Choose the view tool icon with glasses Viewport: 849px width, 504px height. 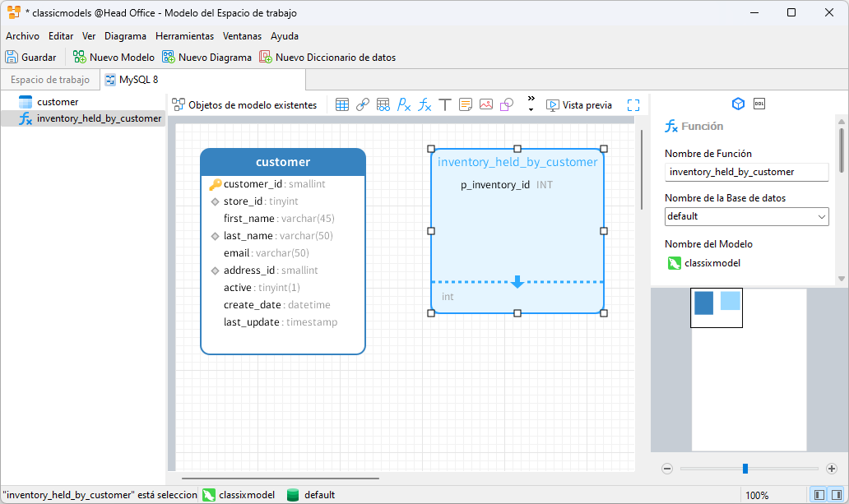tap(383, 105)
